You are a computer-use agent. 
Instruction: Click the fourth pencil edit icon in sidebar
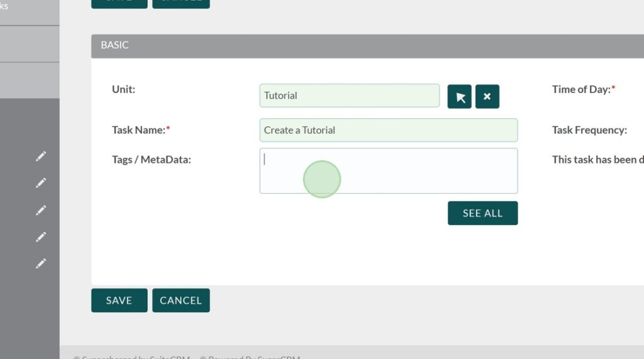(41, 237)
